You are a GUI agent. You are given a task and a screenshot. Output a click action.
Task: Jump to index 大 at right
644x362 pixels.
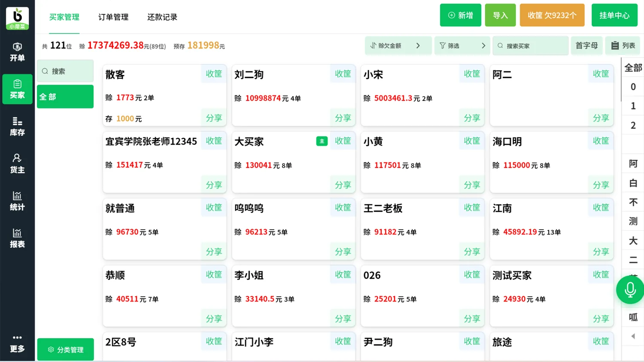point(633,240)
